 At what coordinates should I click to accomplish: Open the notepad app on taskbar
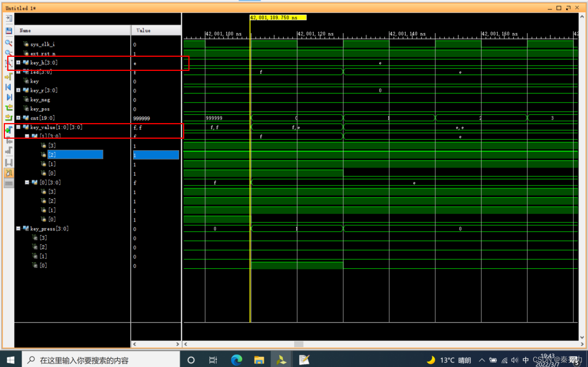click(304, 360)
